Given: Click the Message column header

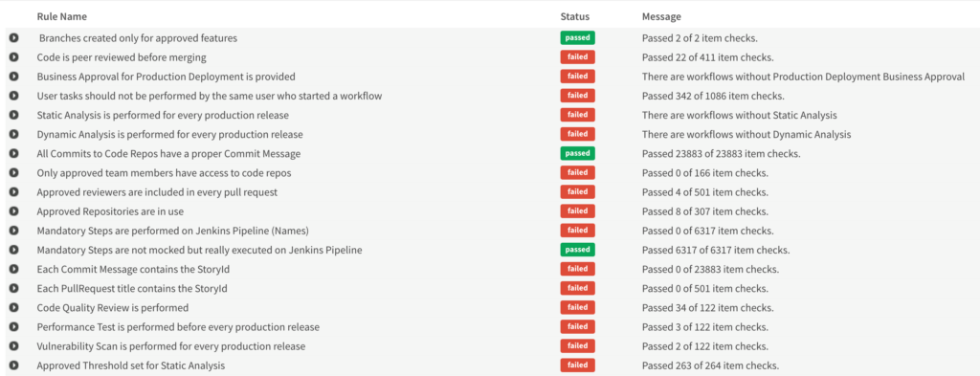Looking at the screenshot, I should (661, 17).
